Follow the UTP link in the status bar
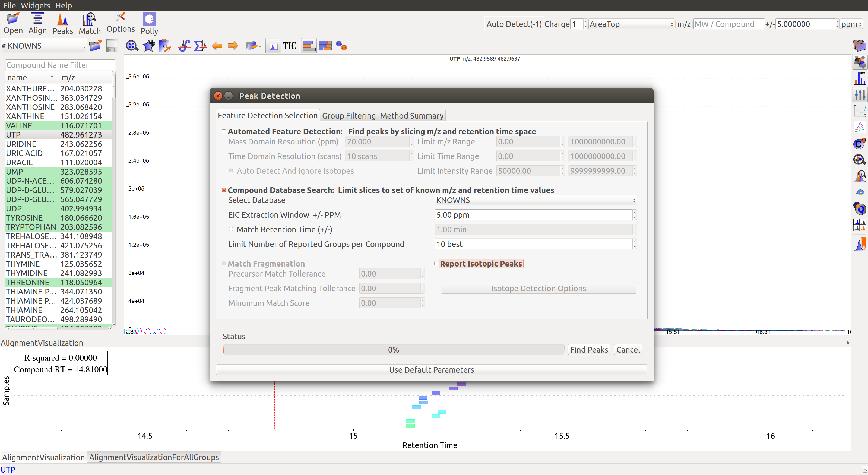868x475 pixels. click(8, 469)
